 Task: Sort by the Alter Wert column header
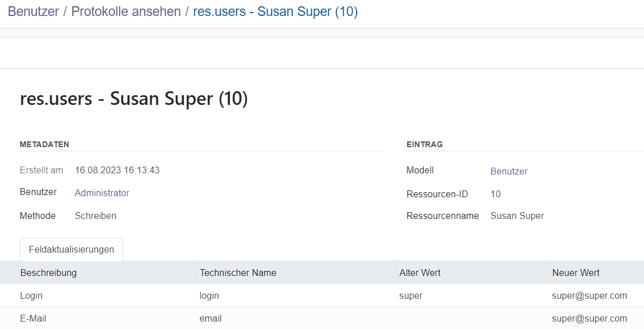click(x=420, y=273)
